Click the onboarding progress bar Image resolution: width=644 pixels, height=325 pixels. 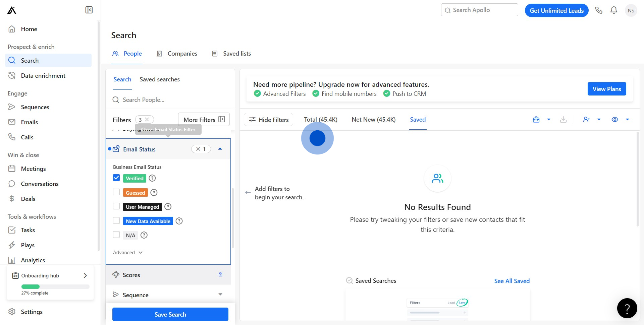coord(55,287)
